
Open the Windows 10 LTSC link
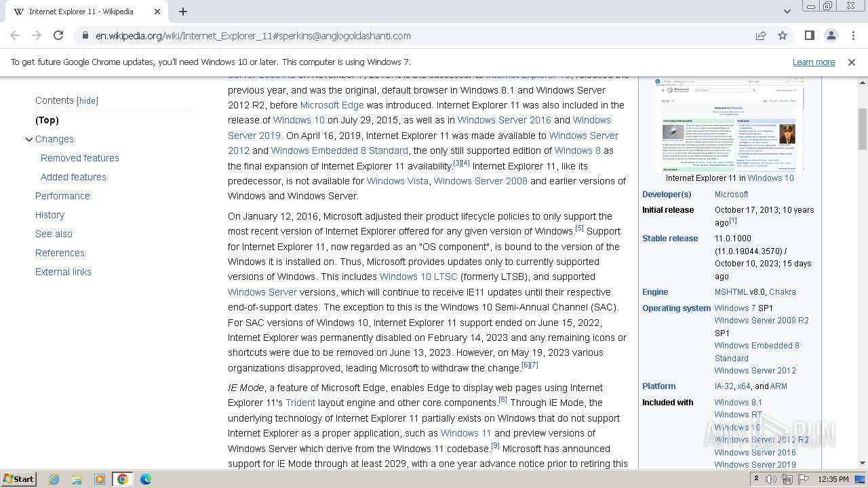coord(418,277)
